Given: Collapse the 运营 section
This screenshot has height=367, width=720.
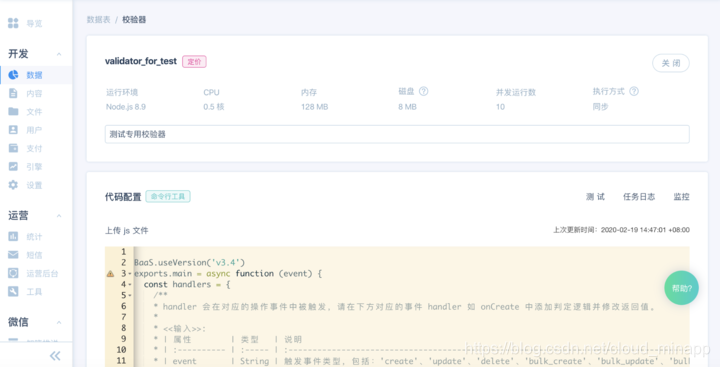Looking at the screenshot, I should pos(59,216).
